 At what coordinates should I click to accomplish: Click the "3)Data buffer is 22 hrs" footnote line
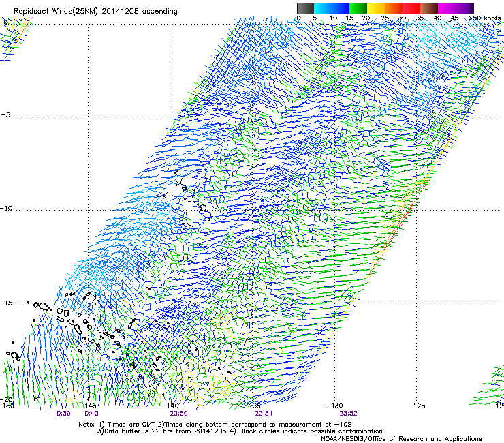(240, 431)
